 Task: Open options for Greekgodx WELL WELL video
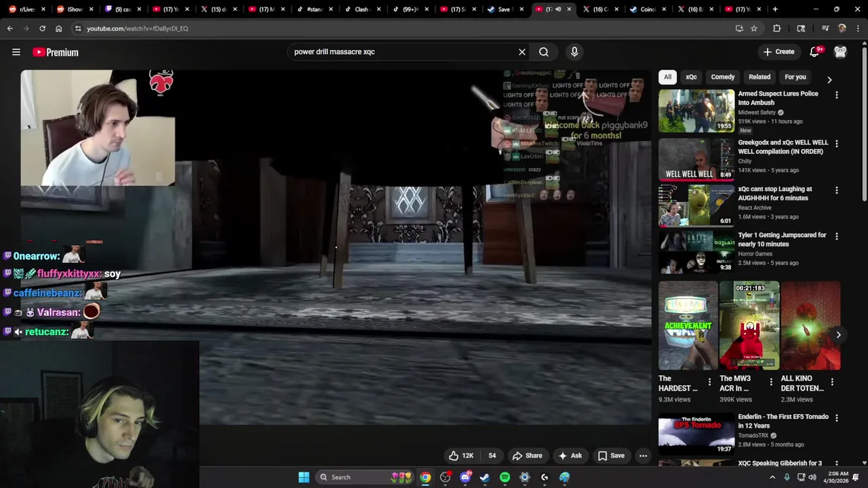[837, 144]
